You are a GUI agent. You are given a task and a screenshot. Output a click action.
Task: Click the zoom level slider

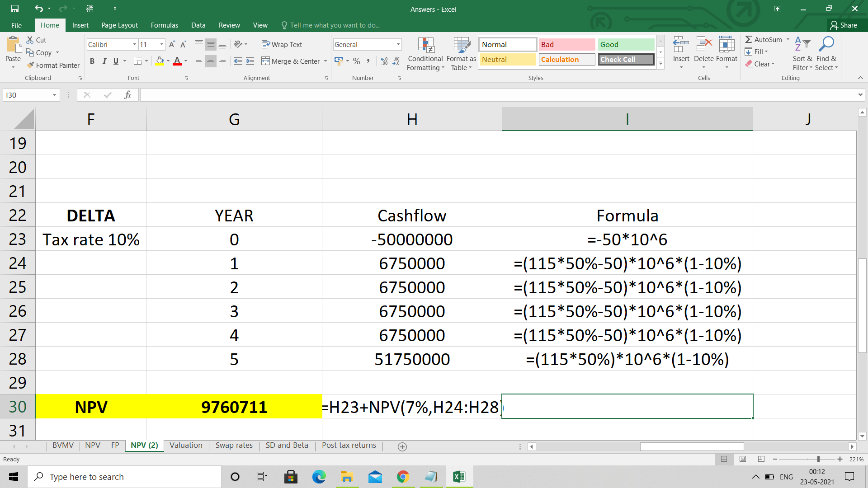818,459
